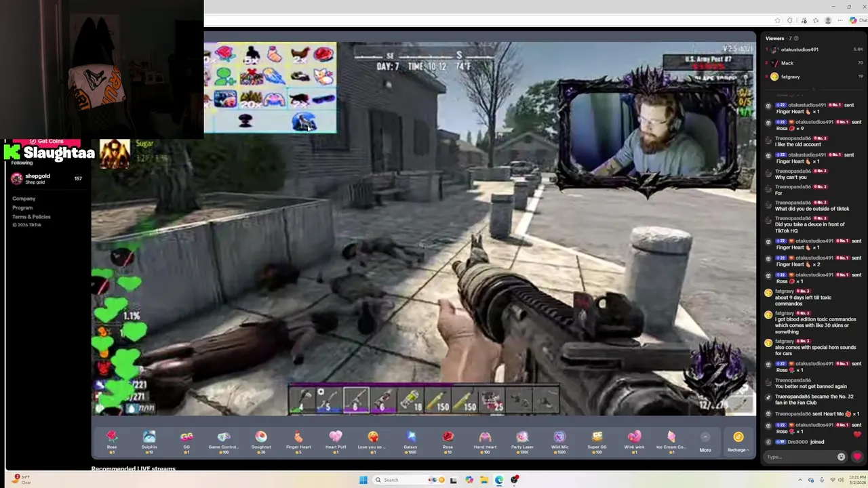Send the Wild Mic gift
The image size is (868, 488).
(559, 441)
